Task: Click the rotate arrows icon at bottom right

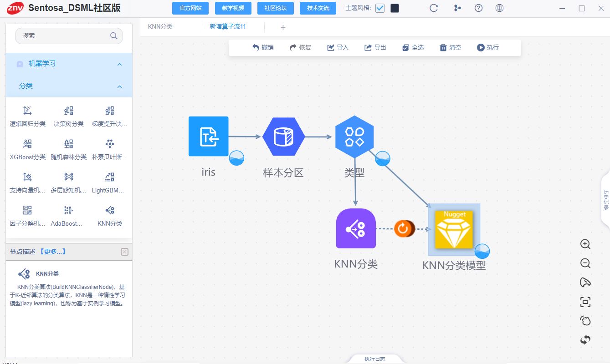Action: [585, 339]
